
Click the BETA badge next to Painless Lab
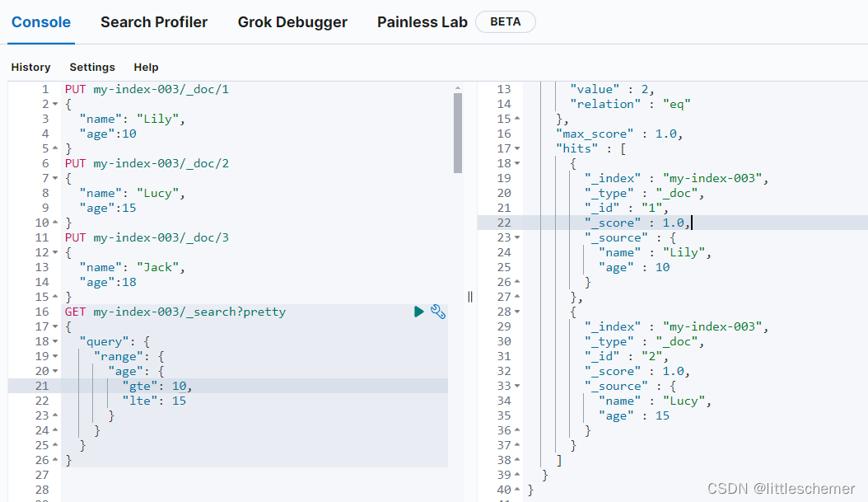click(x=505, y=21)
